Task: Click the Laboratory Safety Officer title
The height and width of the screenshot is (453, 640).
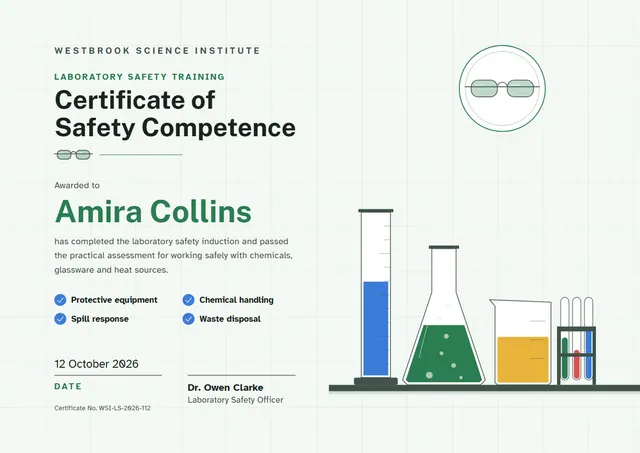Action: [236, 400]
